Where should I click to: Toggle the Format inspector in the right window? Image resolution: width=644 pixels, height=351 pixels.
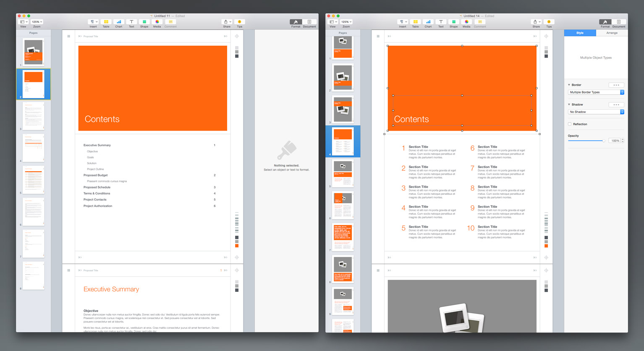605,22
